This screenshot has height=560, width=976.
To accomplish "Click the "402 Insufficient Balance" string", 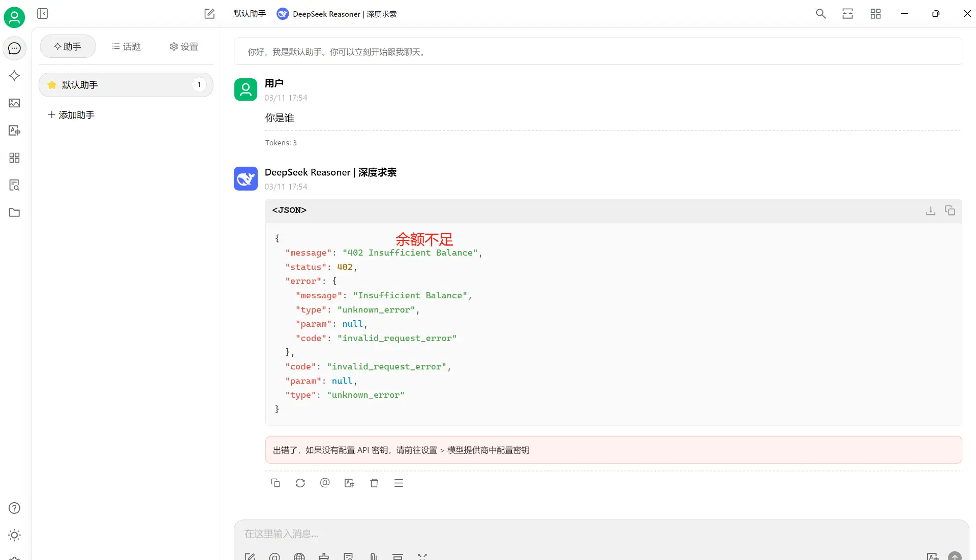I will [x=410, y=253].
